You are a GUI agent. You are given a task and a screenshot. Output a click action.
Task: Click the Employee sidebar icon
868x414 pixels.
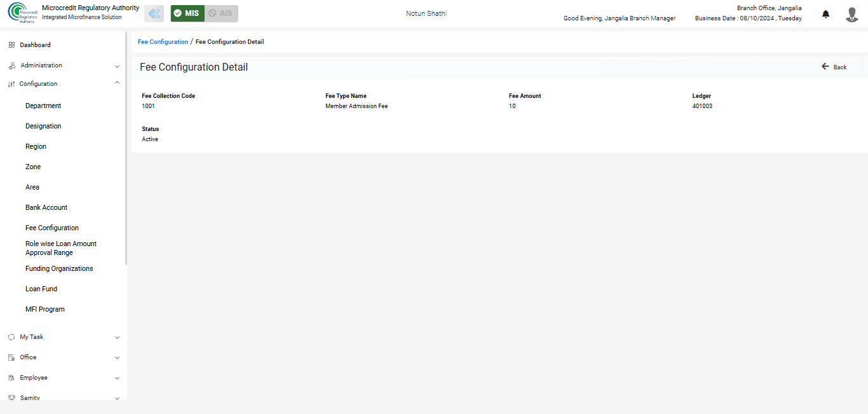click(x=11, y=378)
